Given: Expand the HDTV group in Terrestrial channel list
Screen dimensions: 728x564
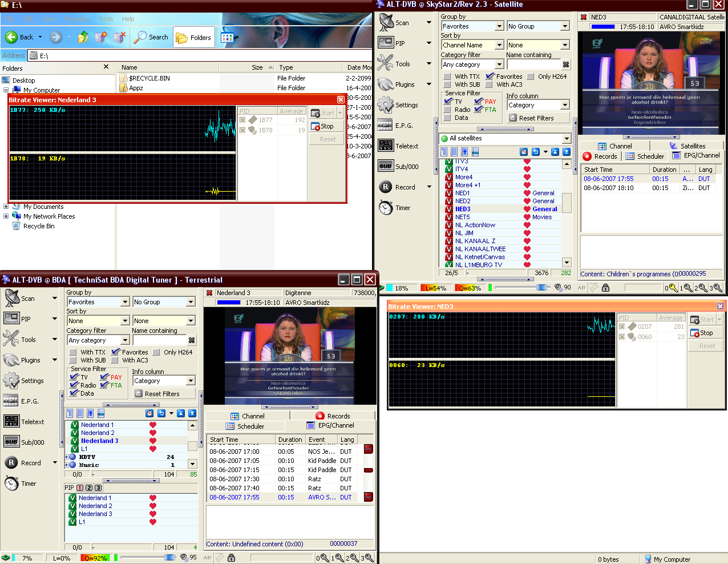Looking at the screenshot, I should pyautogui.click(x=67, y=457).
